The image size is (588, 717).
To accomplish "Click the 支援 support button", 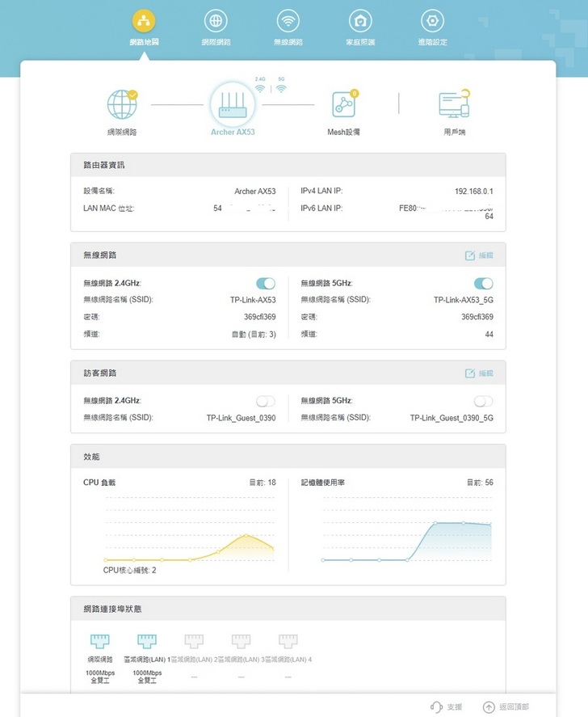I will coord(447,706).
